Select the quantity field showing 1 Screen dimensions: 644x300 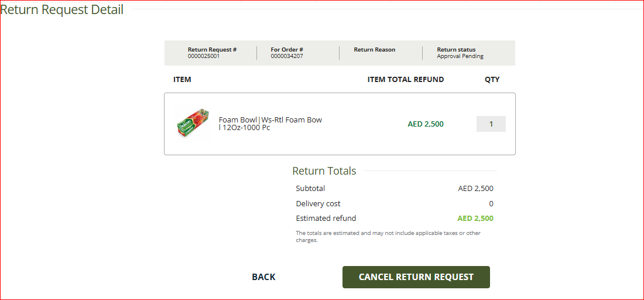pyautogui.click(x=491, y=124)
